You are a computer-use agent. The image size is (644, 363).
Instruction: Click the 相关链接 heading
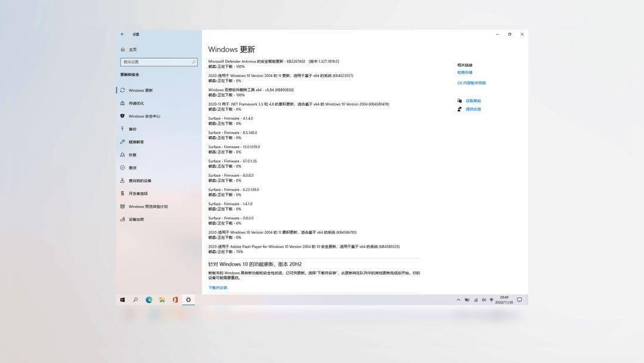(x=465, y=65)
